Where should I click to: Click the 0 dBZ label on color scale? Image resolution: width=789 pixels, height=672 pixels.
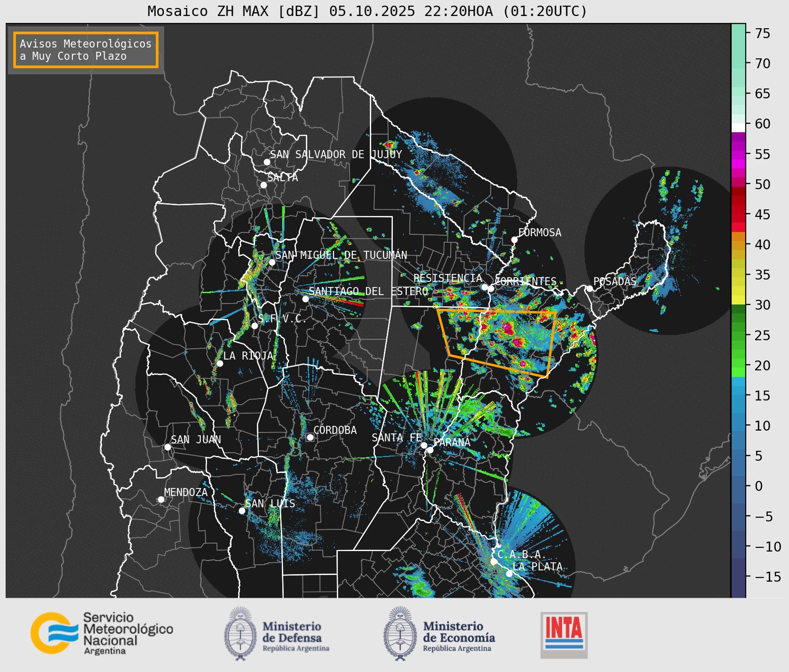coord(758,486)
